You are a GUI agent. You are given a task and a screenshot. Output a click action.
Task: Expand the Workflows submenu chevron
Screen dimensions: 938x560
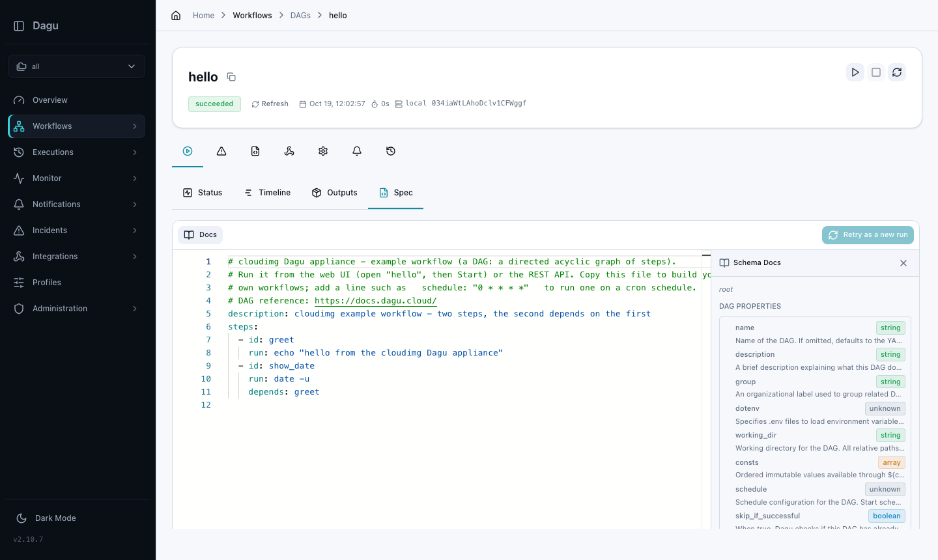(x=135, y=126)
